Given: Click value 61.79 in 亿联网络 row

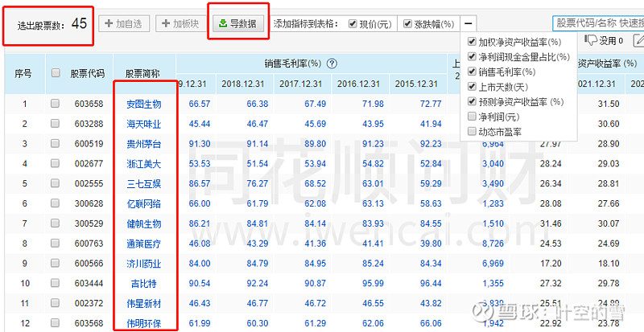Looking at the screenshot, I should pos(258,203).
